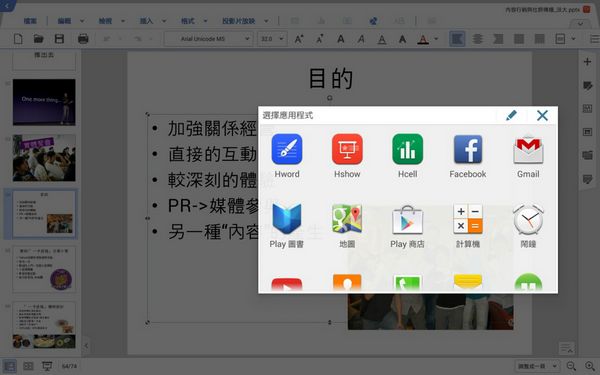Click the print icon
This screenshot has height=375, width=600.
[83, 39]
